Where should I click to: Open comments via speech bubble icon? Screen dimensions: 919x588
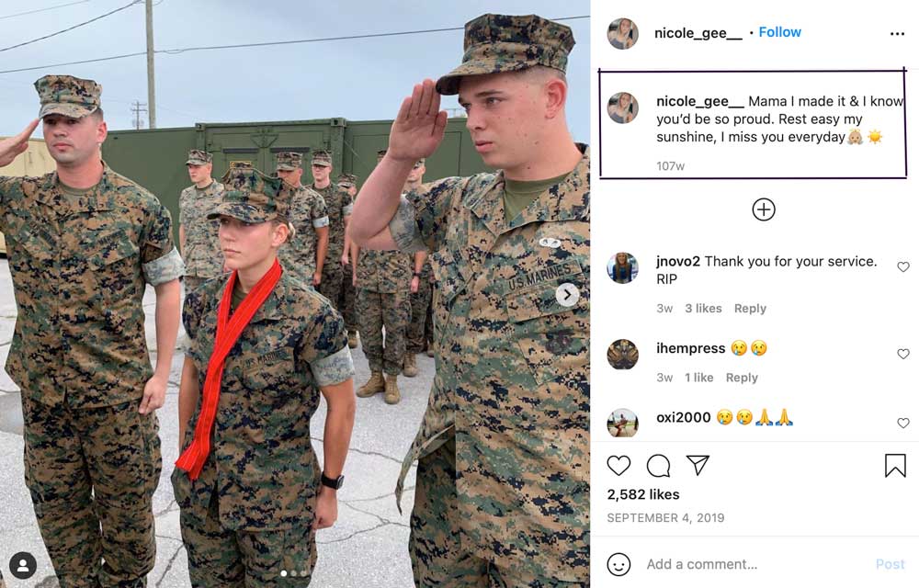click(x=658, y=466)
